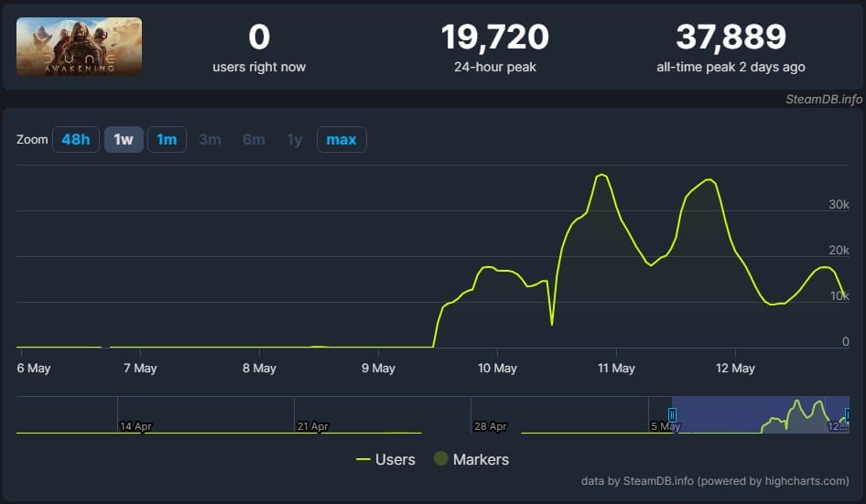Click the 7 May axis label
The width and height of the screenshot is (866, 504).
tap(140, 369)
